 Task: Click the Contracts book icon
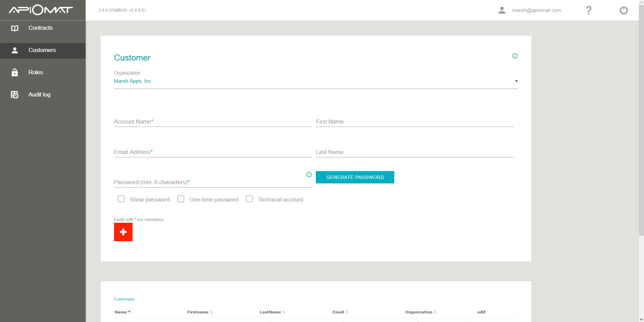pos(15,28)
